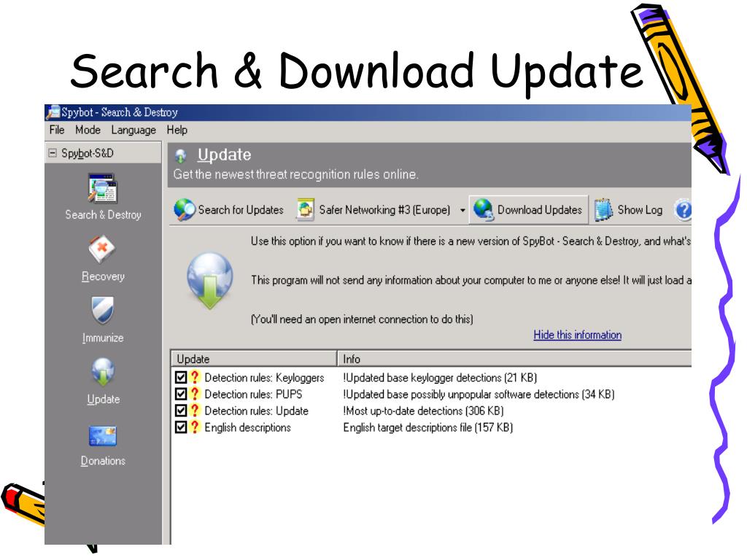Select Safer Networking #3 (Europe) mirror label

[384, 210]
